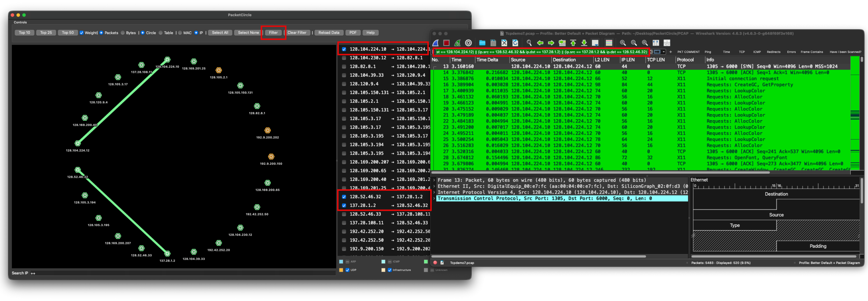Click orange UDP color swatch in legend
This screenshot has height=301, width=868.
(341, 270)
